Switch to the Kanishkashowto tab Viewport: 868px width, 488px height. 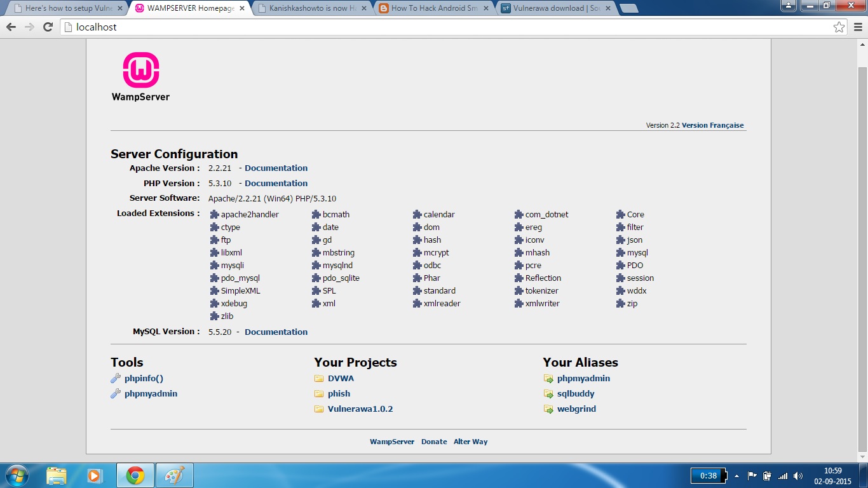point(311,8)
